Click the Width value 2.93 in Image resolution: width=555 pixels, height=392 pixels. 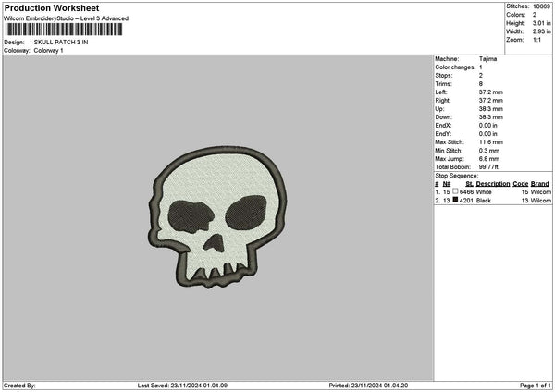pyautogui.click(x=541, y=31)
